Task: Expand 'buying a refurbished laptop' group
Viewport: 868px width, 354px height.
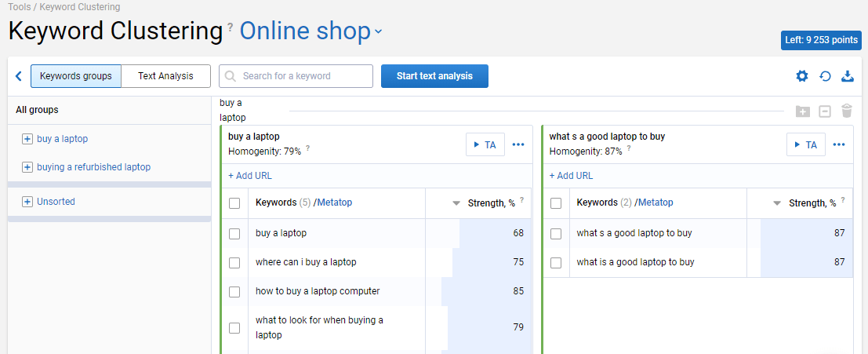Action: point(27,167)
